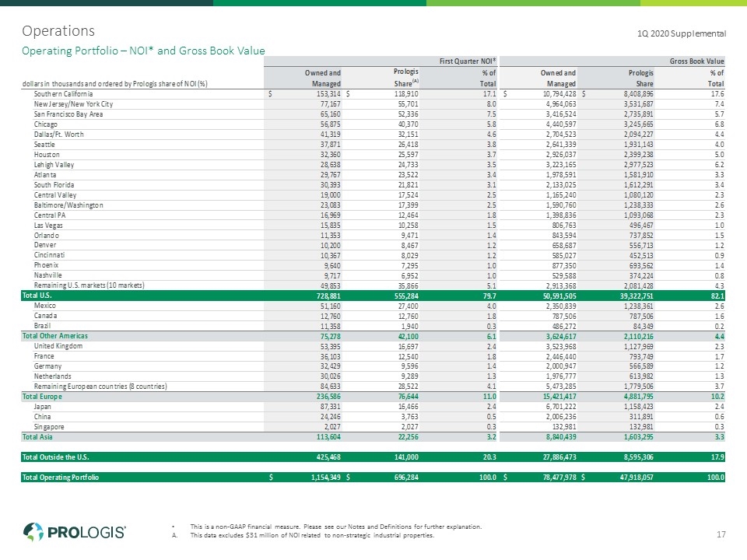Select the 'Operations' page heading
Screen dimensions: 747x560
click(x=58, y=31)
